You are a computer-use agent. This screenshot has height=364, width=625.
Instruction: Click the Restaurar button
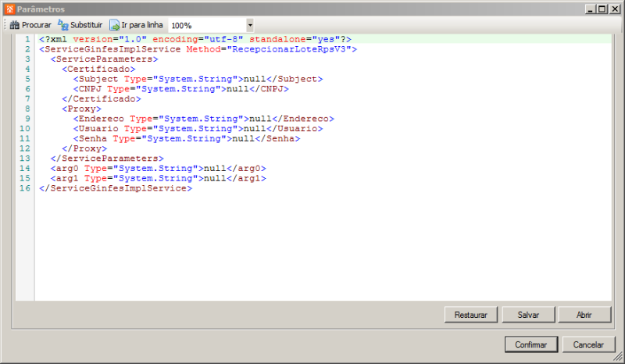tap(471, 315)
